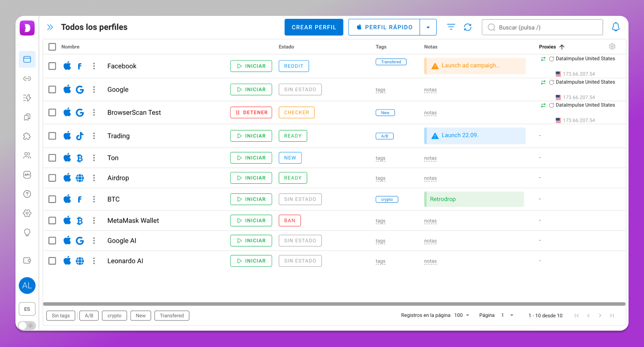Open the CHECKER status selector
The height and width of the screenshot is (347, 644).
pyautogui.click(x=297, y=113)
